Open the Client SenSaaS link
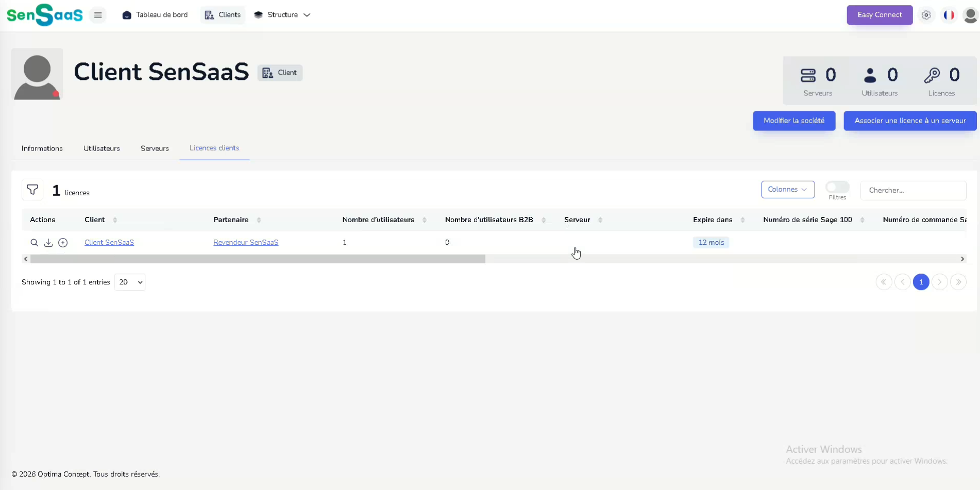The width and height of the screenshot is (980, 490). 109,243
